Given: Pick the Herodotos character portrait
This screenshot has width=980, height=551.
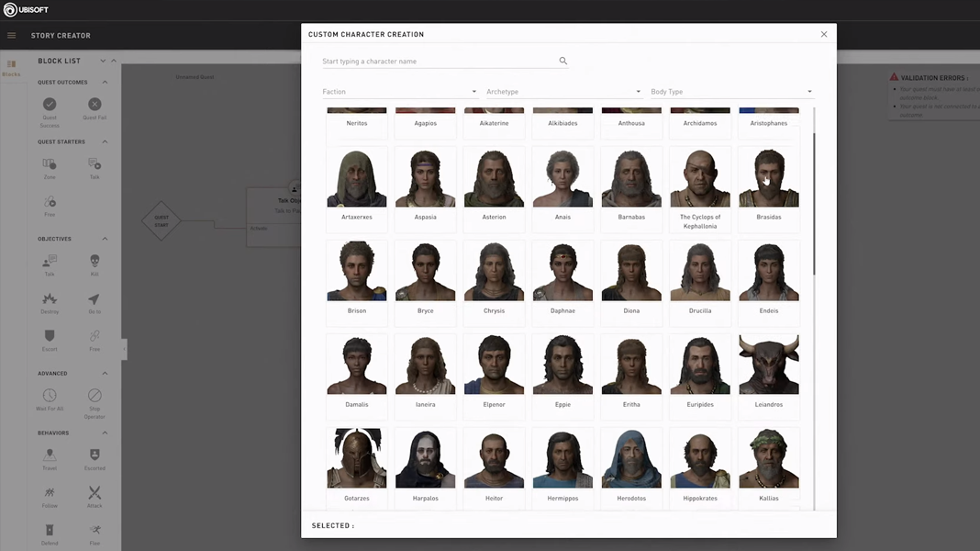Looking at the screenshot, I should pyautogui.click(x=631, y=458).
